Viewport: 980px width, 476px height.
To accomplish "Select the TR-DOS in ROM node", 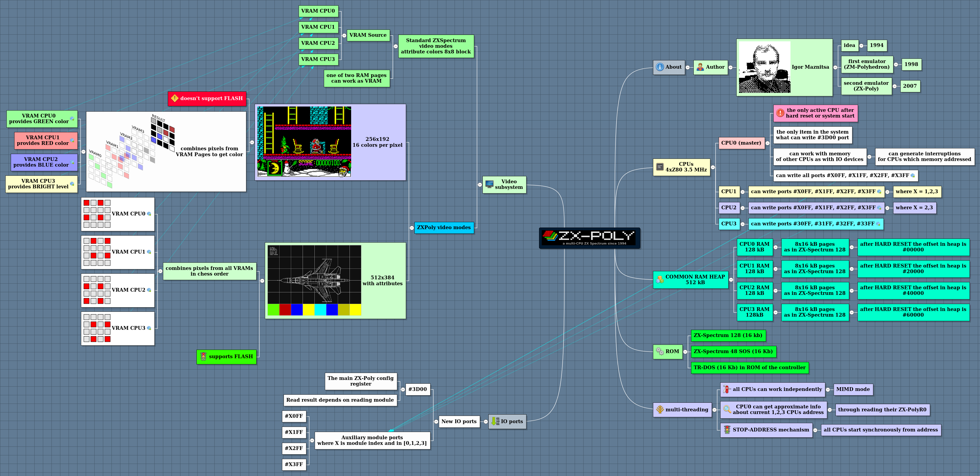I will click(x=749, y=368).
